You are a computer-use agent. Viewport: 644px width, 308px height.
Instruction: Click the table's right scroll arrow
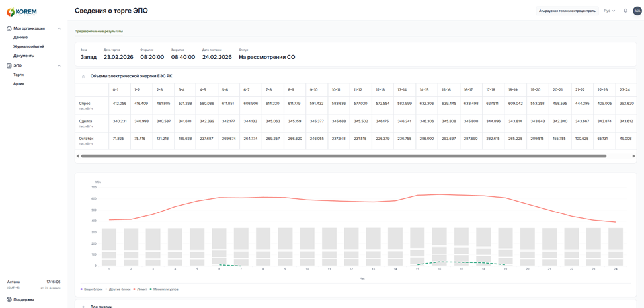click(633, 156)
